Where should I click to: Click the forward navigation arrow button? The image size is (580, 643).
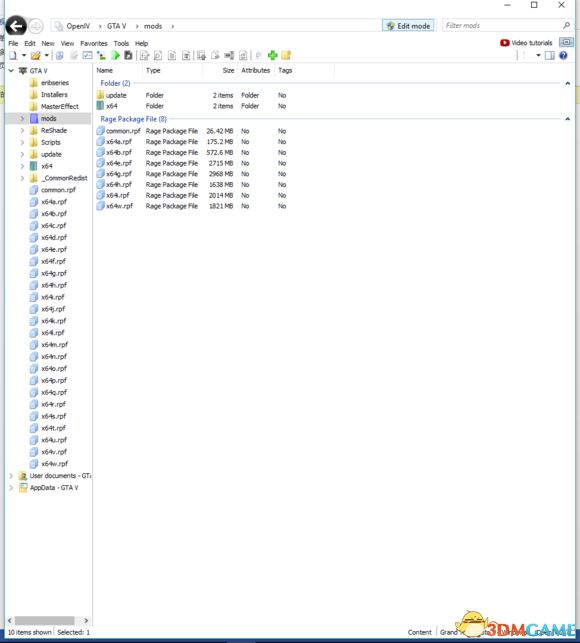36,26
